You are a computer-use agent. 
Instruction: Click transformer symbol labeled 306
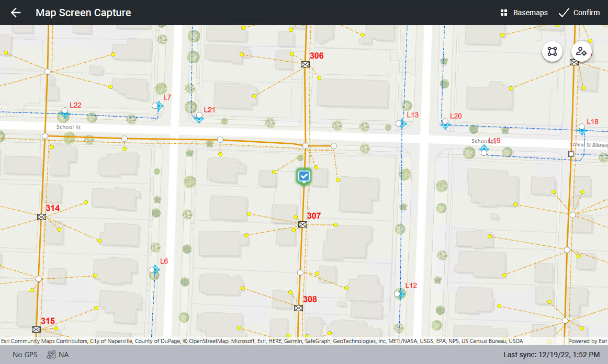306,64
